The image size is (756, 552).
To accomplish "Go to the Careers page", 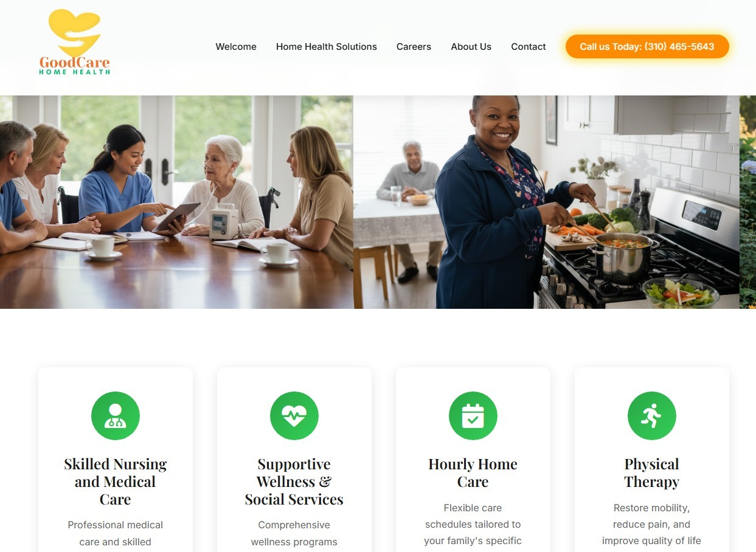I will point(414,47).
